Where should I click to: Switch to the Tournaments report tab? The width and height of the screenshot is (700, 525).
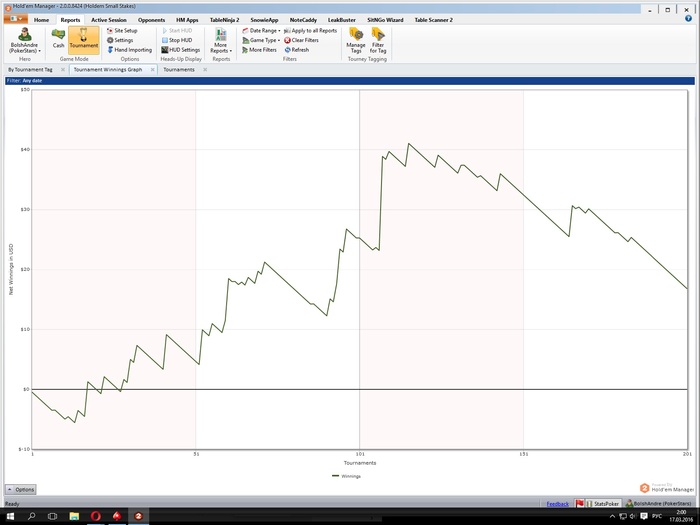179,70
